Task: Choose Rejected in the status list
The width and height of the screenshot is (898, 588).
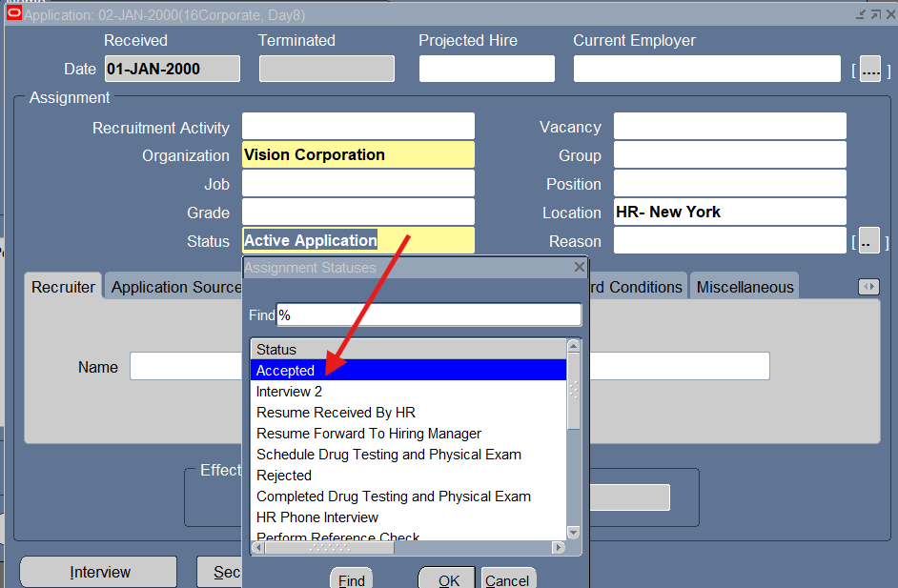Action: [x=284, y=476]
